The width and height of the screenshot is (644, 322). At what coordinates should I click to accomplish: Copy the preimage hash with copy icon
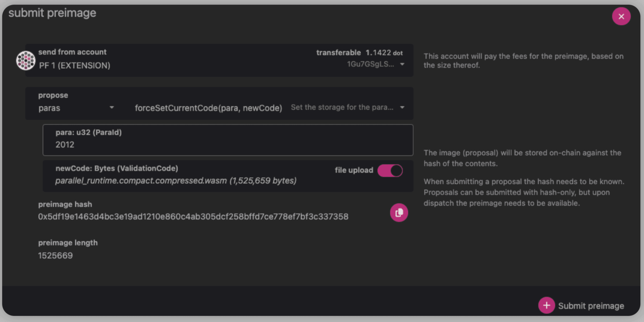[399, 212]
